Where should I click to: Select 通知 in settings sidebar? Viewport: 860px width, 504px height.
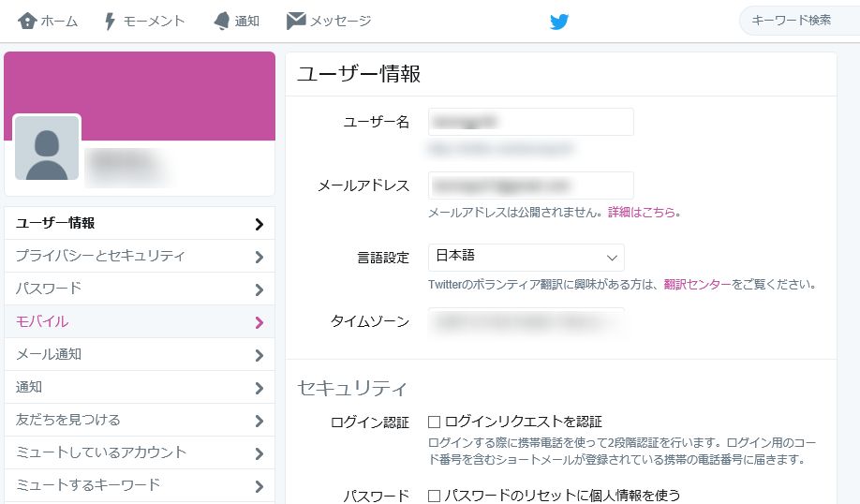[x=140, y=387]
